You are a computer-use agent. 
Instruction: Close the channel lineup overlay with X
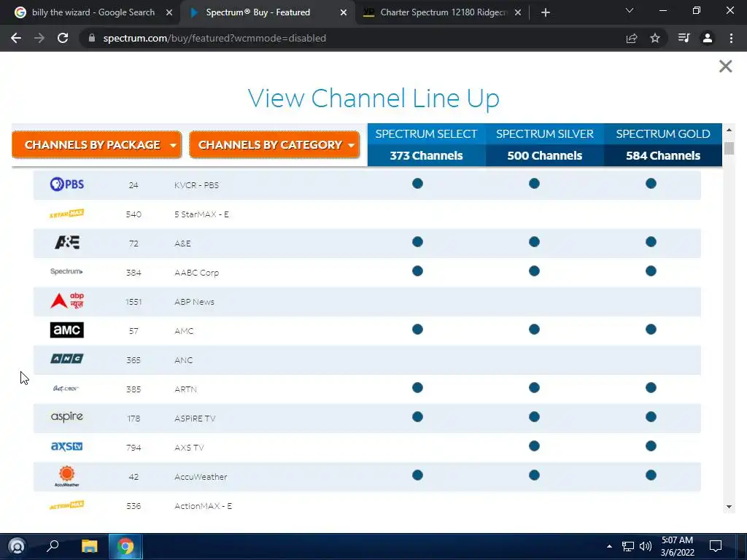725,66
